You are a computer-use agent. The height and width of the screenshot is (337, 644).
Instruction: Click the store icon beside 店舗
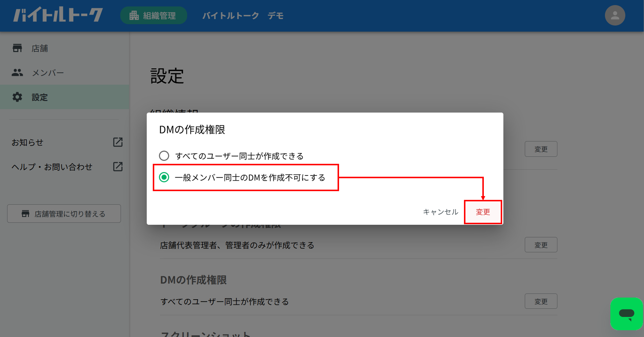[x=17, y=48]
